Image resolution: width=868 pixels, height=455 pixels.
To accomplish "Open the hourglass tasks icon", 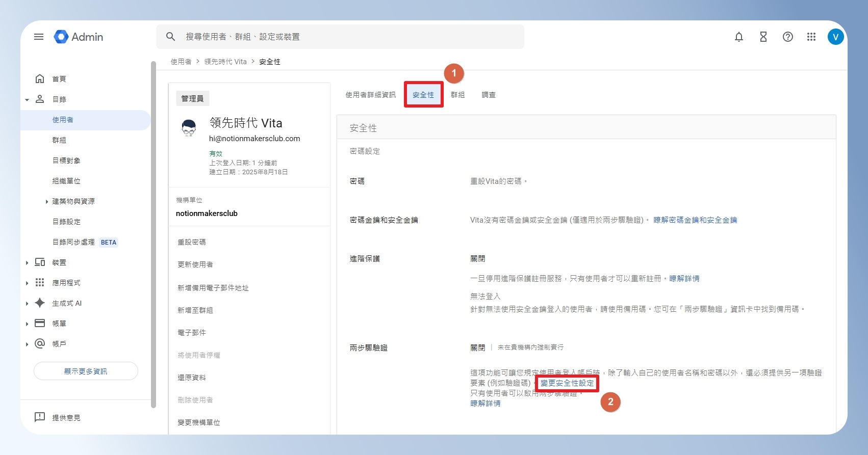I will pyautogui.click(x=763, y=37).
